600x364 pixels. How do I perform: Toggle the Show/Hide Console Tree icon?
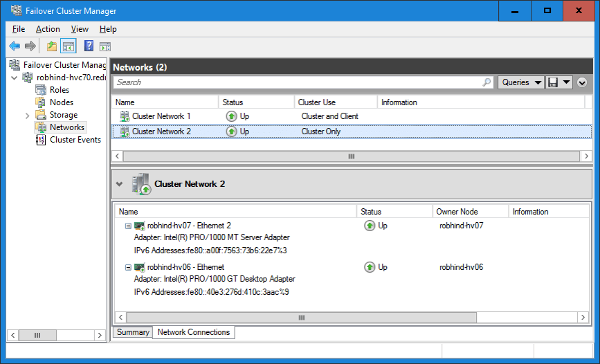[x=69, y=46]
